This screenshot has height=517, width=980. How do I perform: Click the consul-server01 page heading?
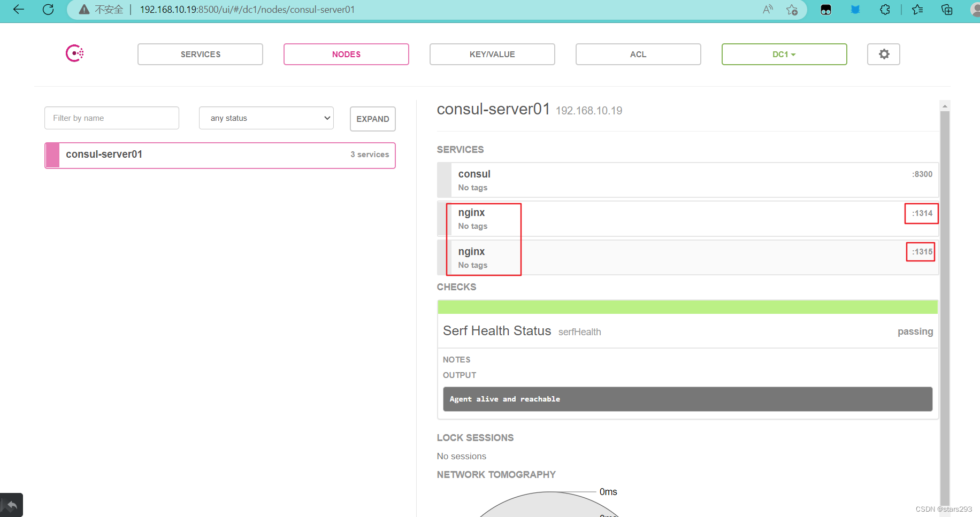point(493,109)
